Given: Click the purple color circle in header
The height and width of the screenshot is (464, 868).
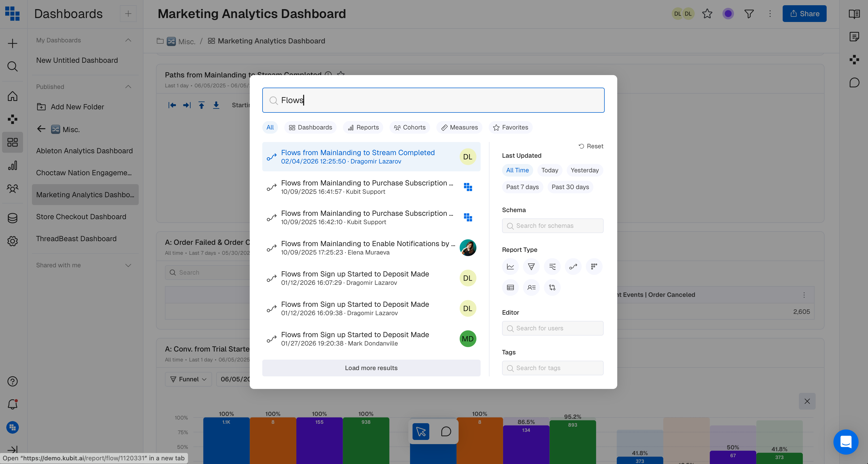Looking at the screenshot, I should pyautogui.click(x=728, y=14).
